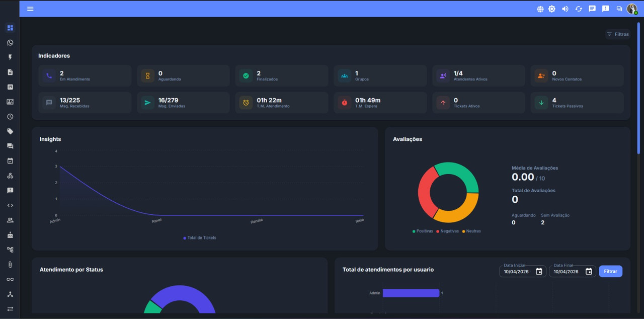This screenshot has width=644, height=319.
Task: Click the Novos Contatos indicator card
Action: (577, 75)
